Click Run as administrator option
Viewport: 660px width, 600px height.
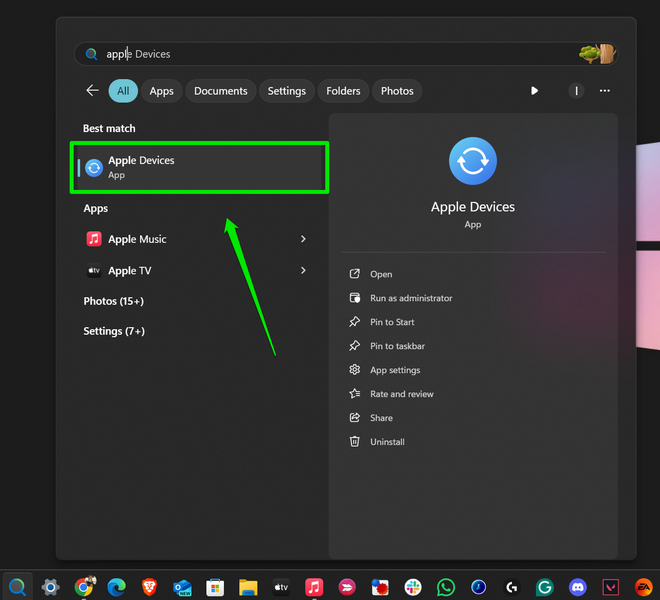410,298
